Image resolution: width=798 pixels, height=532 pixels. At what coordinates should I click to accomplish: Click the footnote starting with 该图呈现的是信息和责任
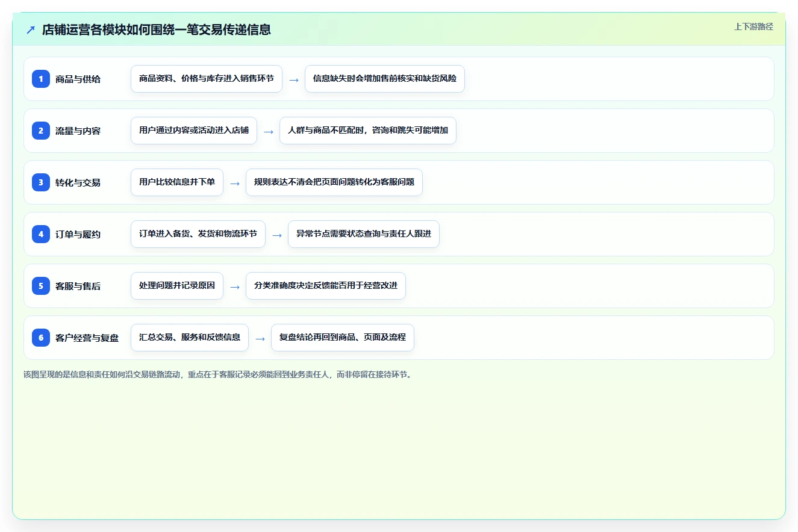[217, 374]
